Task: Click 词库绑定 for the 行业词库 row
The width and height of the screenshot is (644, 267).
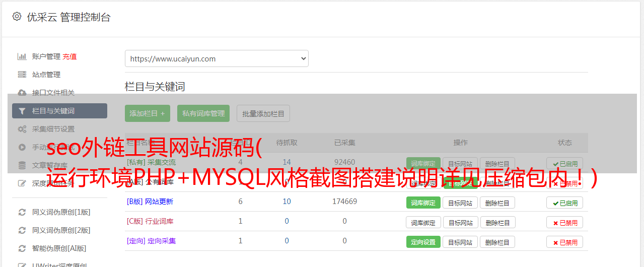Action: (x=423, y=222)
